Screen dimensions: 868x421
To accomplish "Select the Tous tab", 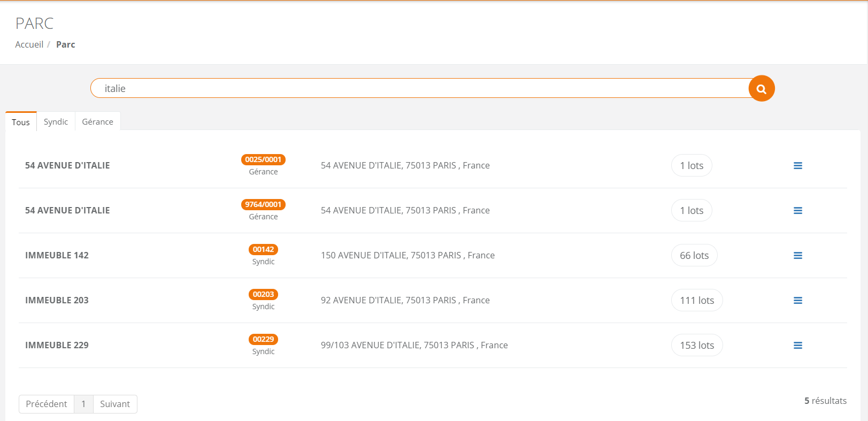I will tap(21, 122).
